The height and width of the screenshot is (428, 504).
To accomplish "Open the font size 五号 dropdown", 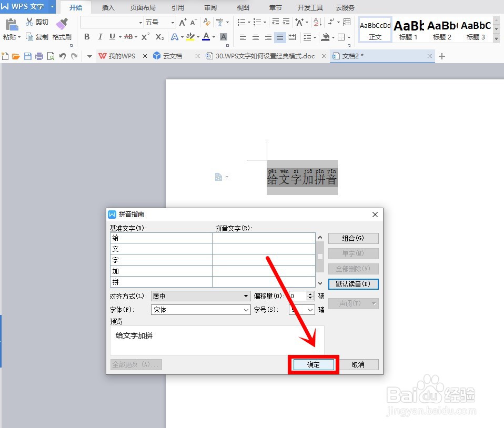I will pyautogui.click(x=173, y=23).
